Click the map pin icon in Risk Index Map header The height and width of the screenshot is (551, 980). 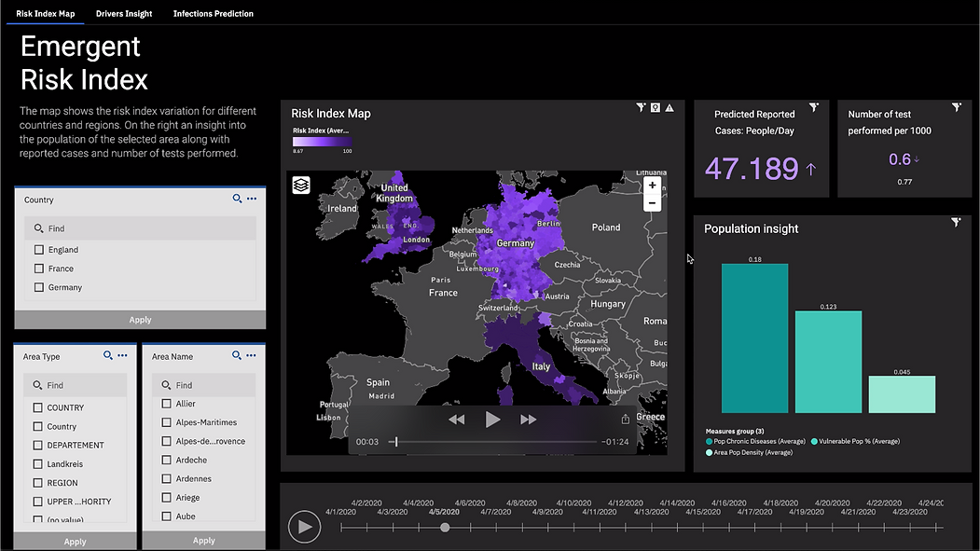[x=655, y=107]
